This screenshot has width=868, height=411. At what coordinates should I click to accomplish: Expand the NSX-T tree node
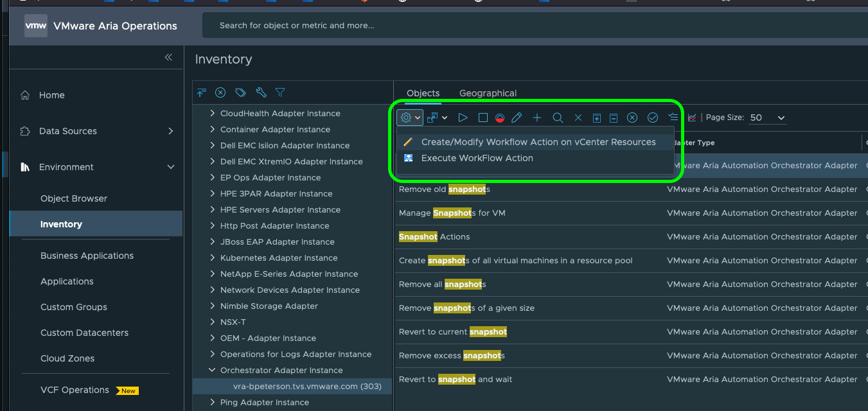[212, 322]
